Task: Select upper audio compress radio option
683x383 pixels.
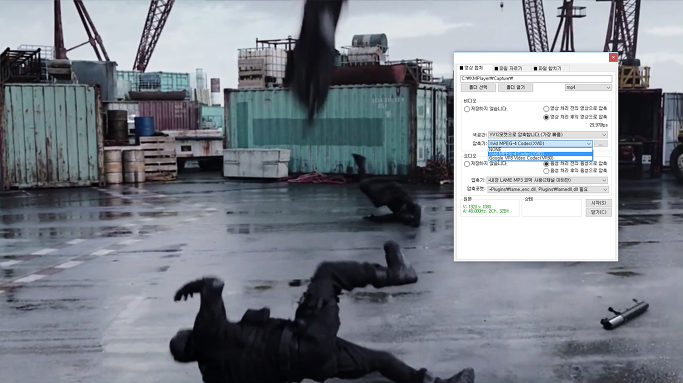Action: [546, 164]
